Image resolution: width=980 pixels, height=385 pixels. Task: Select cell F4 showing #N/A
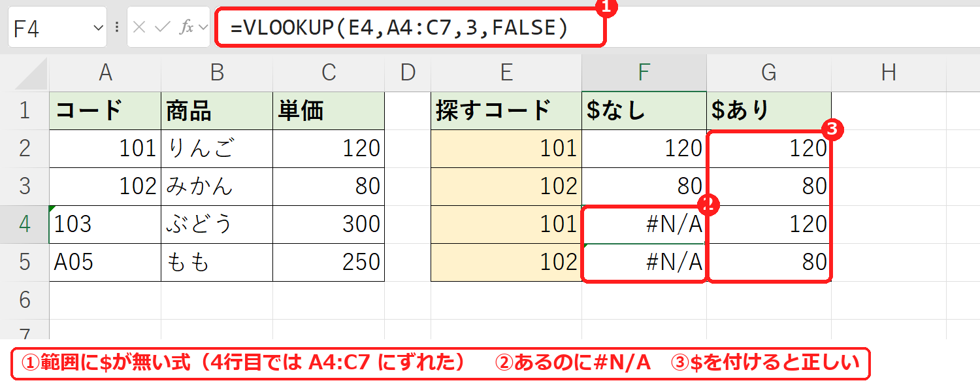point(644,224)
